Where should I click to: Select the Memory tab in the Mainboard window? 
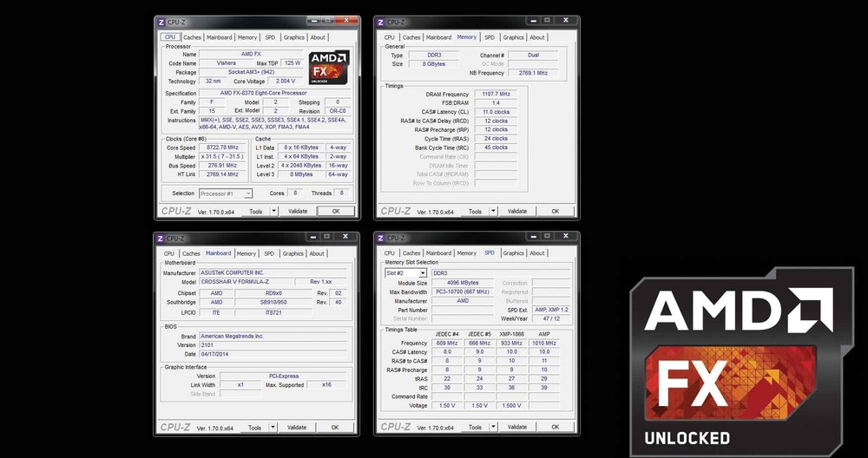[246, 254]
